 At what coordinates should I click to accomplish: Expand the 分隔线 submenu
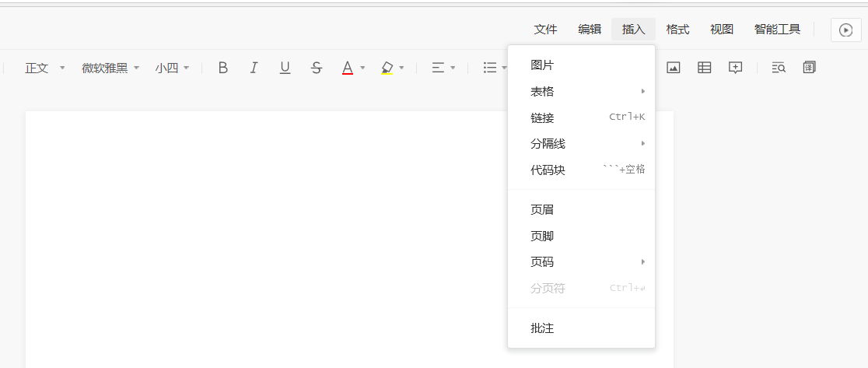point(581,144)
